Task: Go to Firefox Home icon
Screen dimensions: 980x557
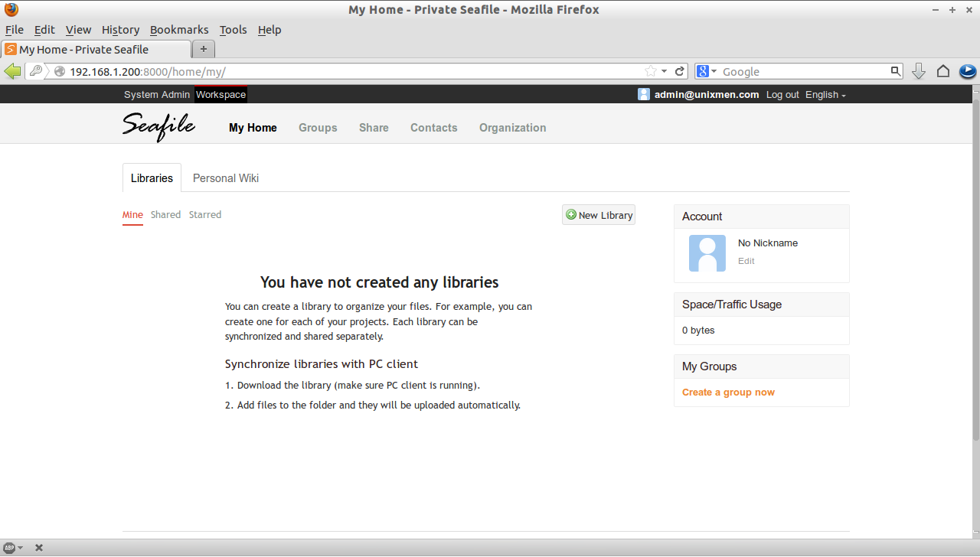Action: click(943, 71)
